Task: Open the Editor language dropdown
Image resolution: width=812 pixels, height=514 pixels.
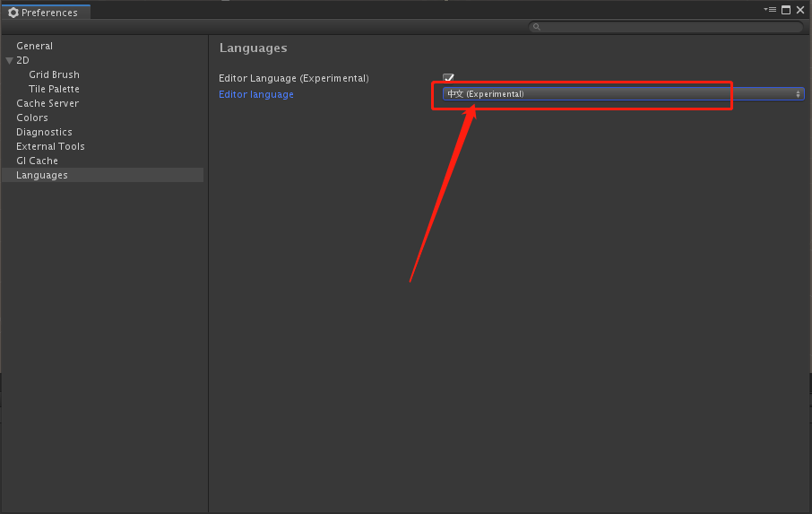Action: pos(623,94)
